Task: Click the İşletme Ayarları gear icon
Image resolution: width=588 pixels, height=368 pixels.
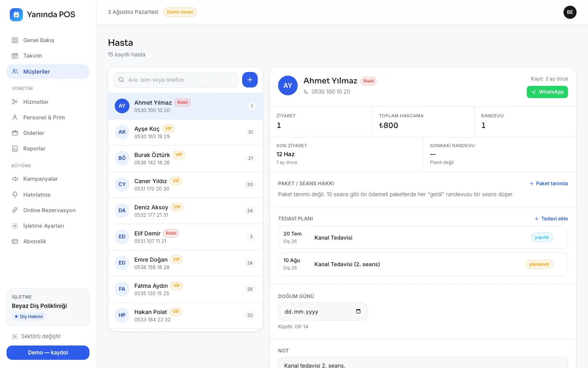Action: point(15,226)
